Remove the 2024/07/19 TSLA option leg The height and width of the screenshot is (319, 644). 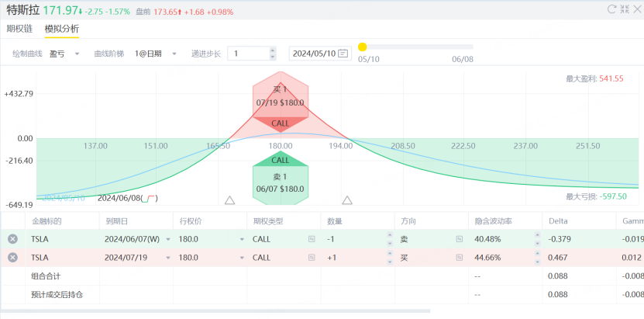click(x=12, y=258)
